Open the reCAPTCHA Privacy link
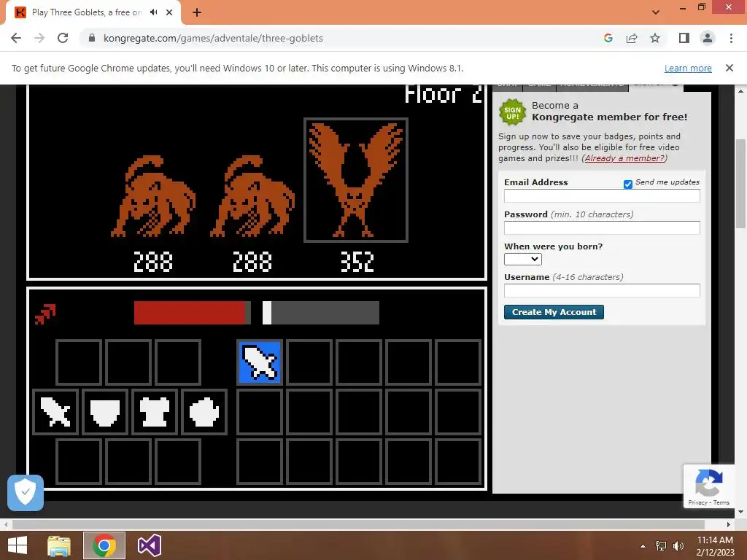 coord(697,502)
